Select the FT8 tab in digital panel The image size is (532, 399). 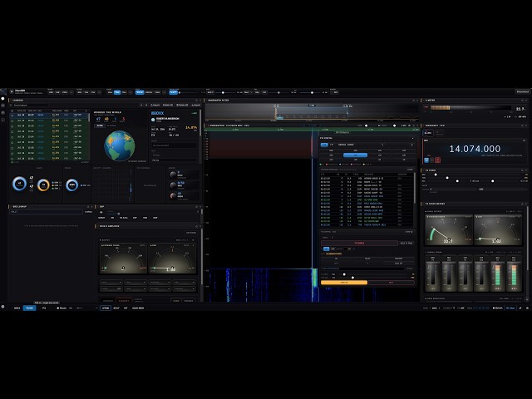pyautogui.click(x=324, y=145)
